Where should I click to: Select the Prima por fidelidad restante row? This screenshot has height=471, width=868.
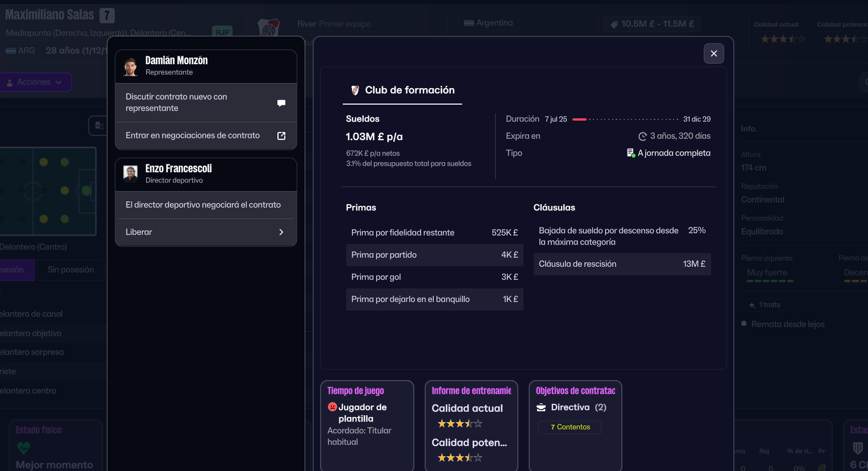click(x=435, y=233)
